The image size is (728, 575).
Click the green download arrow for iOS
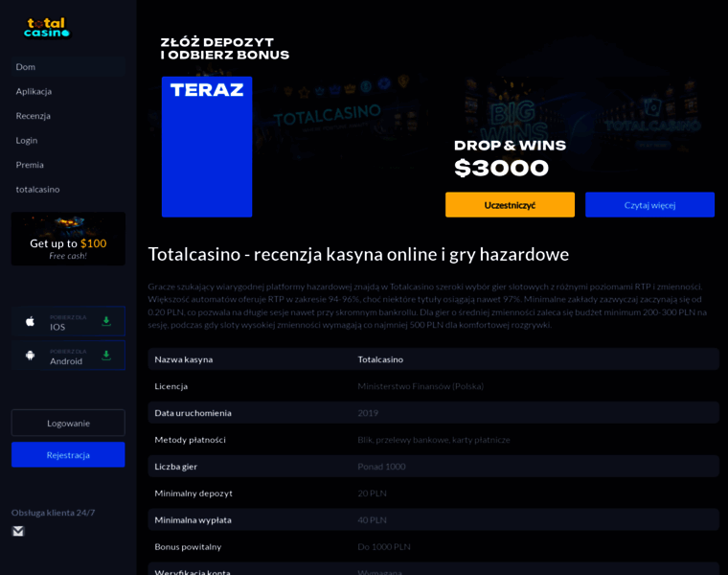click(106, 321)
